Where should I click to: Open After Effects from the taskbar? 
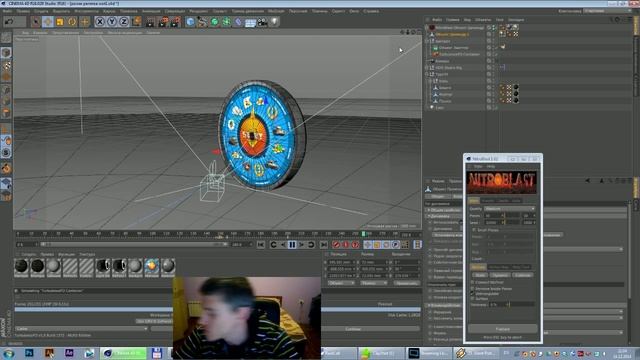(69, 353)
